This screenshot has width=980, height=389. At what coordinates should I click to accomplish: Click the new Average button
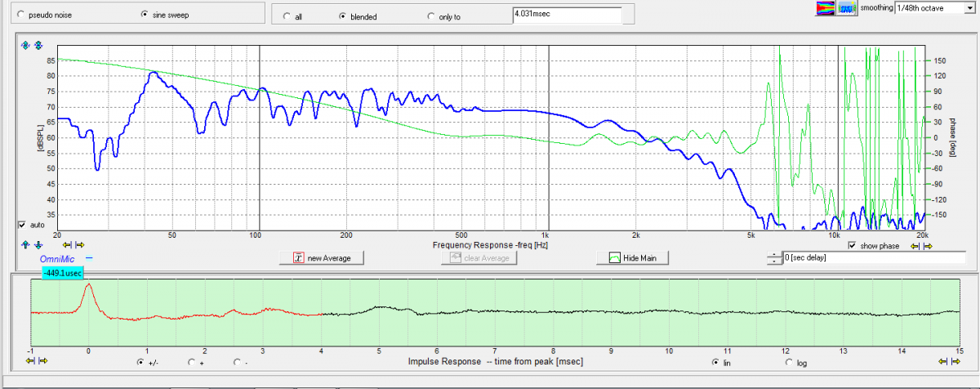pos(321,257)
